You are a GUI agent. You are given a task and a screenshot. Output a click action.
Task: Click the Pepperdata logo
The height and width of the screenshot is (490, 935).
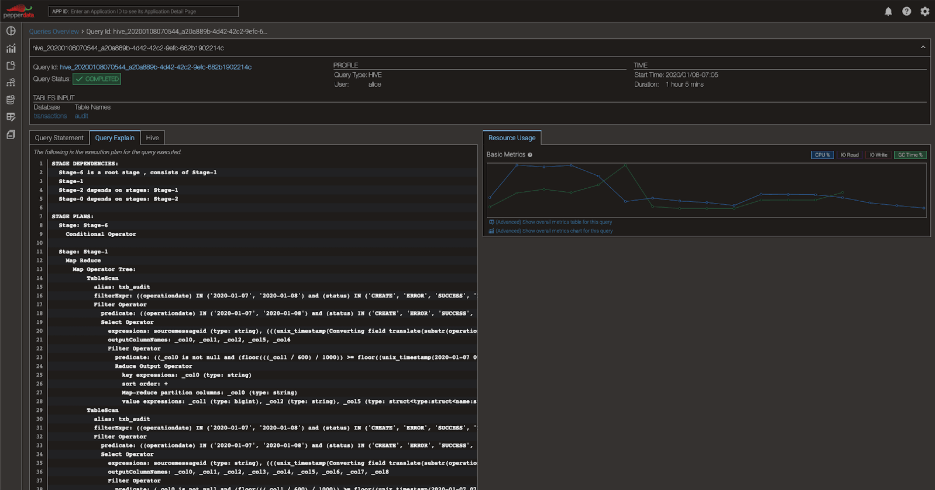pos(19,11)
